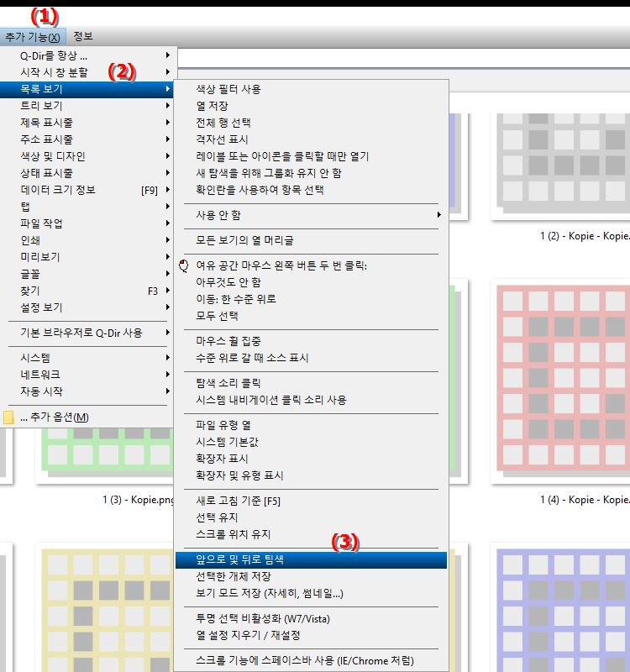The width and height of the screenshot is (630, 672).
Task: Click 새로 고침 기준 [F5] entry
Action: coord(311,501)
